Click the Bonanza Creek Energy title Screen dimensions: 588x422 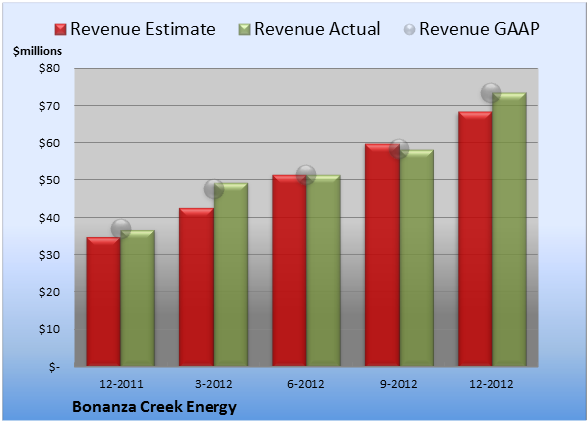tap(154, 407)
